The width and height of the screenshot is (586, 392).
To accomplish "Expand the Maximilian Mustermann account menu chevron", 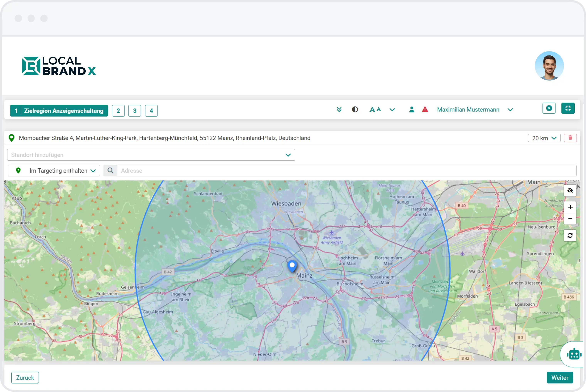I will pyautogui.click(x=510, y=110).
